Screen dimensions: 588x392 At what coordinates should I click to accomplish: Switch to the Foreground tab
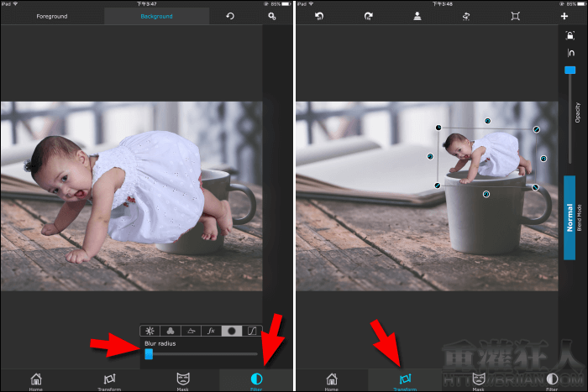coord(52,16)
